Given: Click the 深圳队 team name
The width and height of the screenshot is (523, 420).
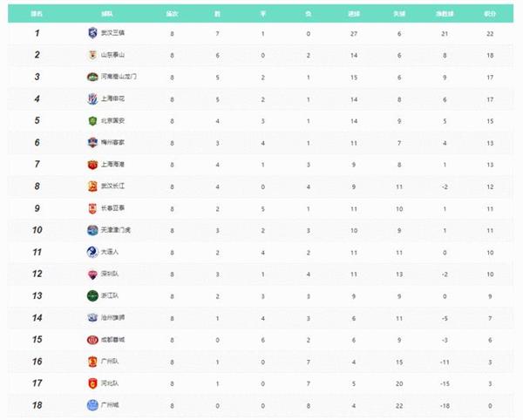Looking at the screenshot, I should [110, 274].
